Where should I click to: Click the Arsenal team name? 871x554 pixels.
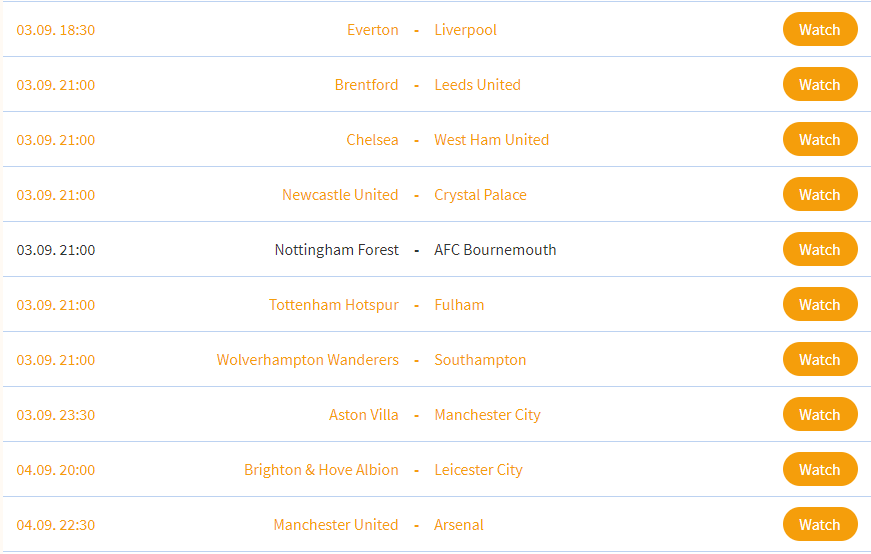[x=458, y=525]
